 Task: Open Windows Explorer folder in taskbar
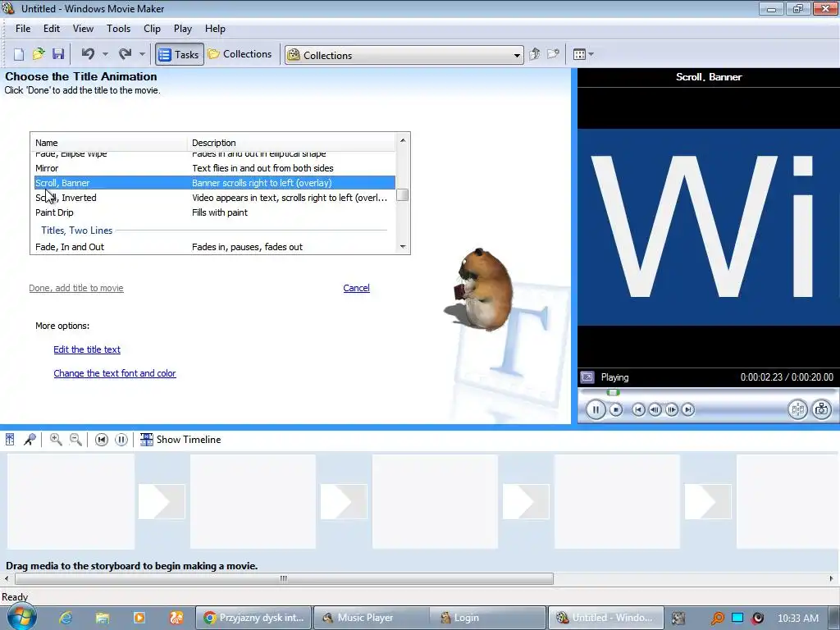(x=103, y=618)
